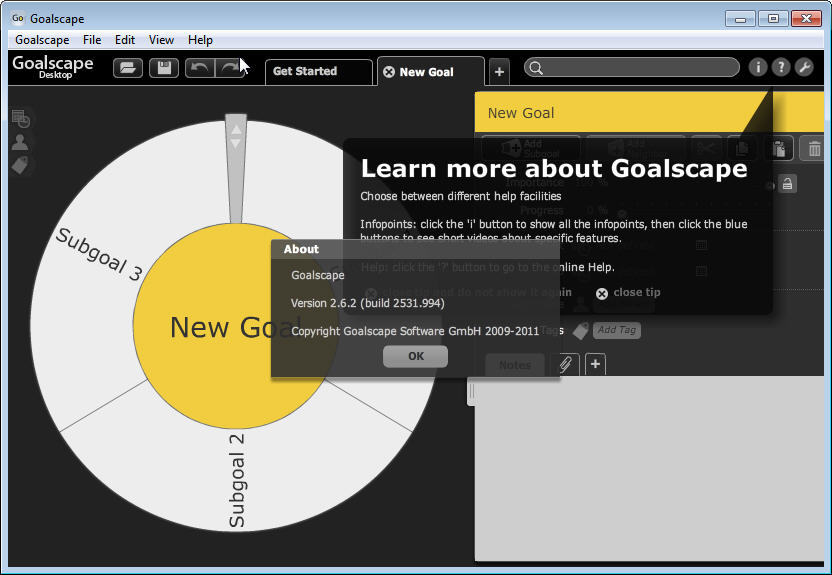This screenshot has width=832, height=575.
Task: Select the New Goal tab
Action: coord(431,72)
